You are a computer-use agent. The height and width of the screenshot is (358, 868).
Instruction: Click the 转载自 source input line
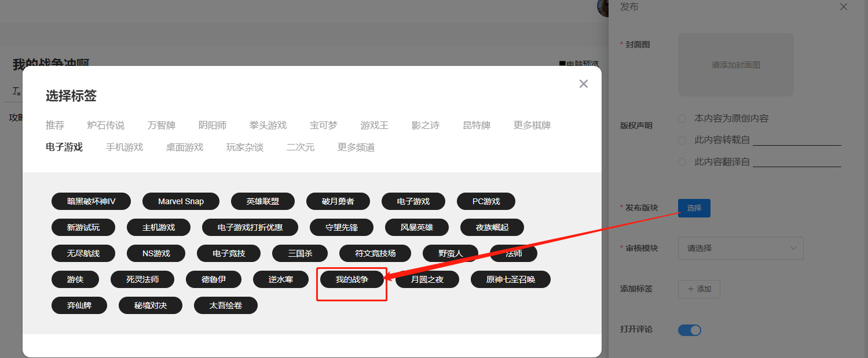[796, 140]
